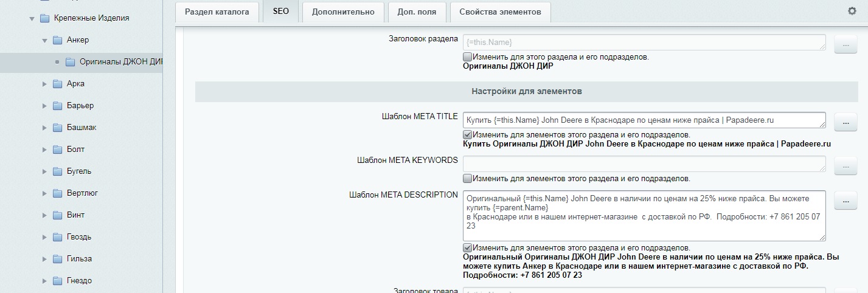The width and height of the screenshot is (868, 293).
Task: Click the Болт folder icon
Action: point(58,150)
